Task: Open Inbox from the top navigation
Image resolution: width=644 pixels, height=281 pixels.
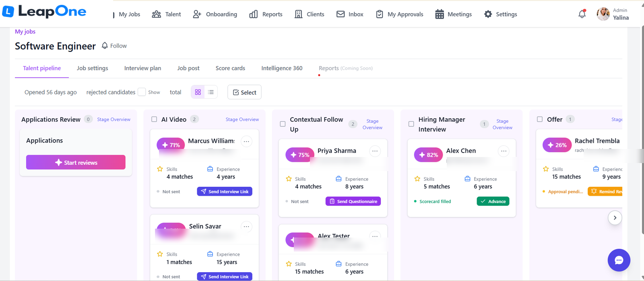Action: (x=350, y=14)
